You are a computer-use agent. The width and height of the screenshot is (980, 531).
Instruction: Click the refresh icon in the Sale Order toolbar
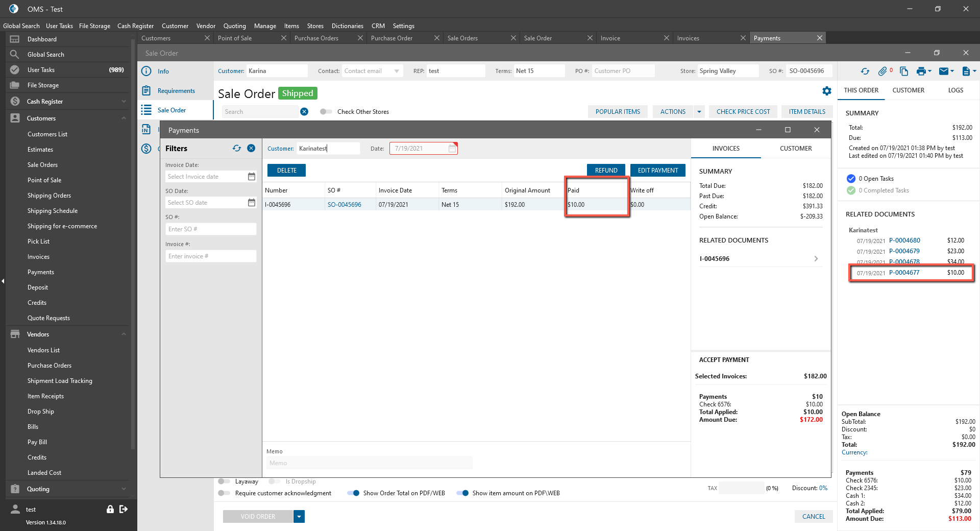865,71
